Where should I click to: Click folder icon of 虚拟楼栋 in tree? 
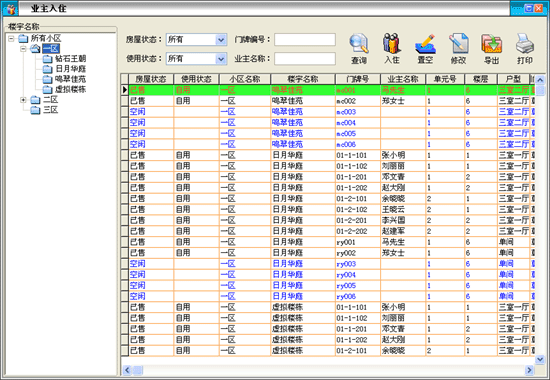pos(47,89)
